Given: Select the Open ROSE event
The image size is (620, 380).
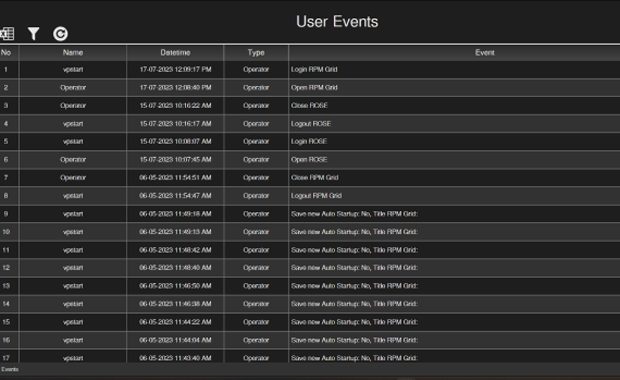Looking at the screenshot, I should 309,160.
